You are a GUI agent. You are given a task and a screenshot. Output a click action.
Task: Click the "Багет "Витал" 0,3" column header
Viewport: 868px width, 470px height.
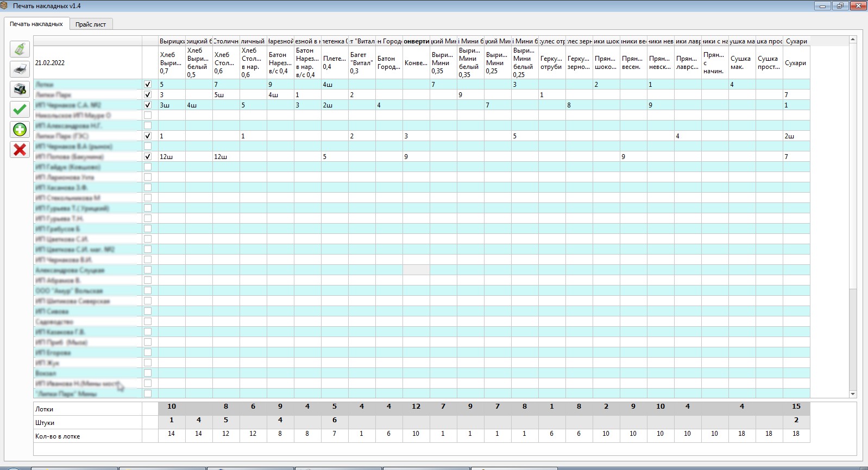362,63
